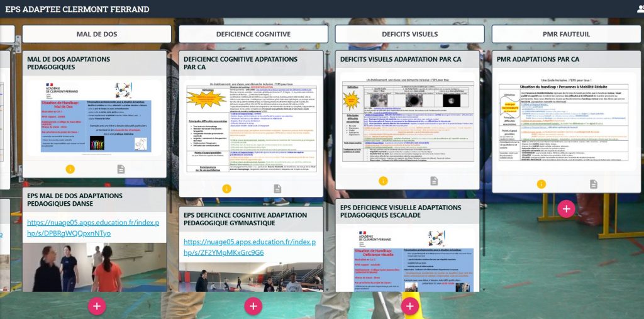
Task: Show info for the DEFICIENCE COGNITIVE ADAPATATIONS PAR CA card
Action: 227,189
